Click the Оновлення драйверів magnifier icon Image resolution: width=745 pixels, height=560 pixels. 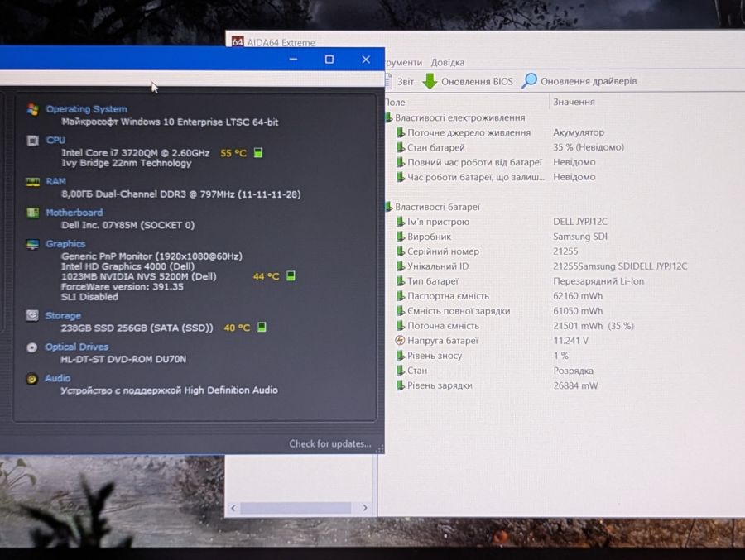pyautogui.click(x=529, y=81)
